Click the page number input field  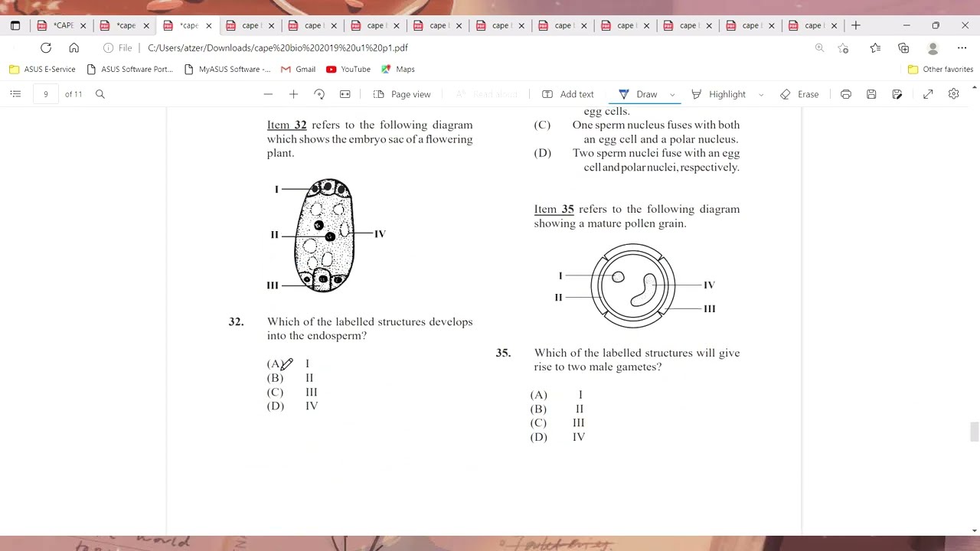point(46,94)
